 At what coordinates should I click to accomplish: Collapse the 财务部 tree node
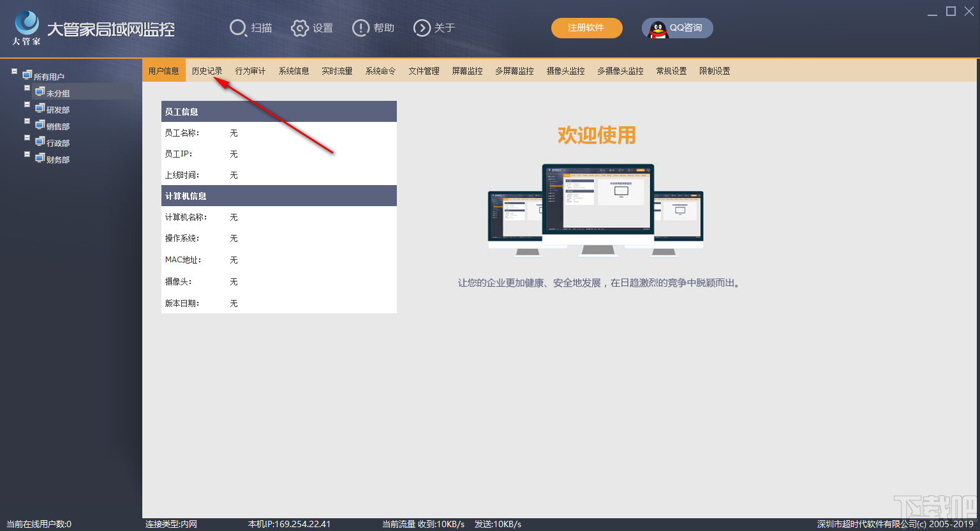[x=27, y=154]
